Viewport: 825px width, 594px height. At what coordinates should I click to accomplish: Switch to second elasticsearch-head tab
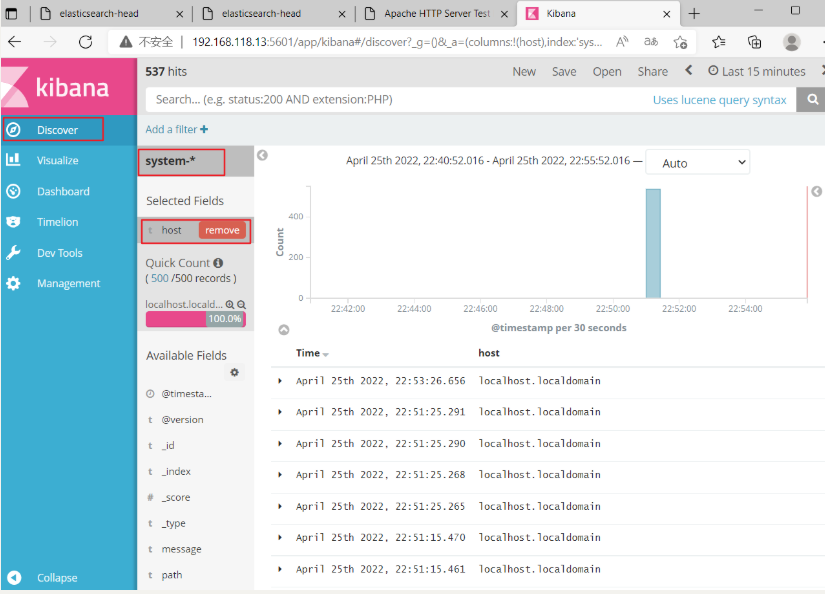click(x=261, y=14)
